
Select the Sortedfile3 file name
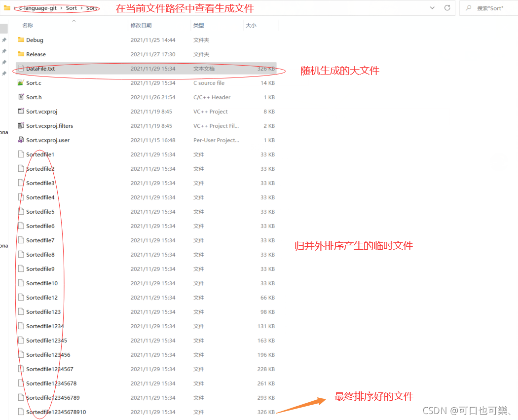point(40,183)
